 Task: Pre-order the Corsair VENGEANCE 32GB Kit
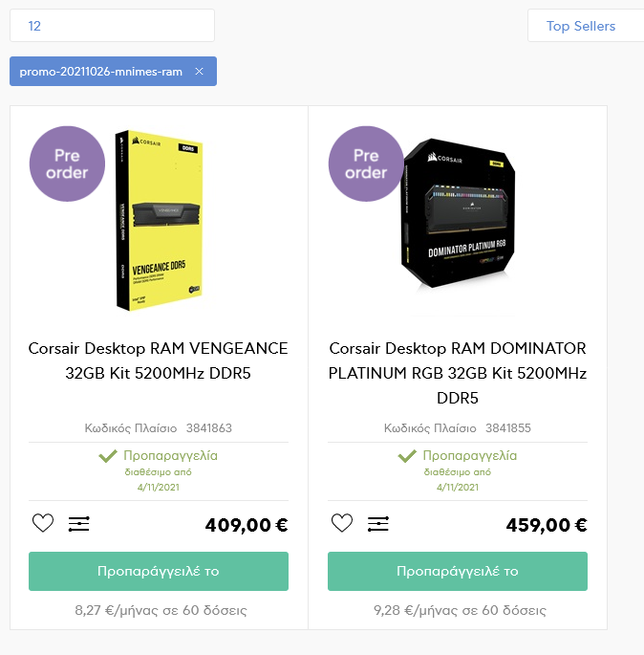(x=159, y=571)
